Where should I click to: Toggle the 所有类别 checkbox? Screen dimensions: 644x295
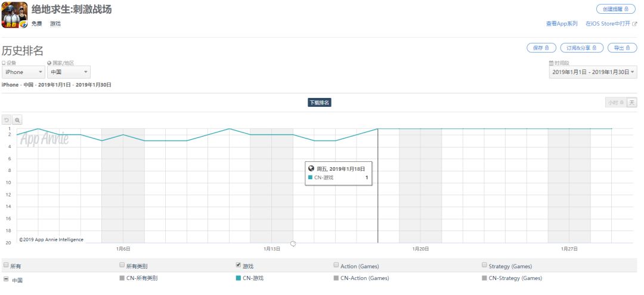tap(122, 265)
